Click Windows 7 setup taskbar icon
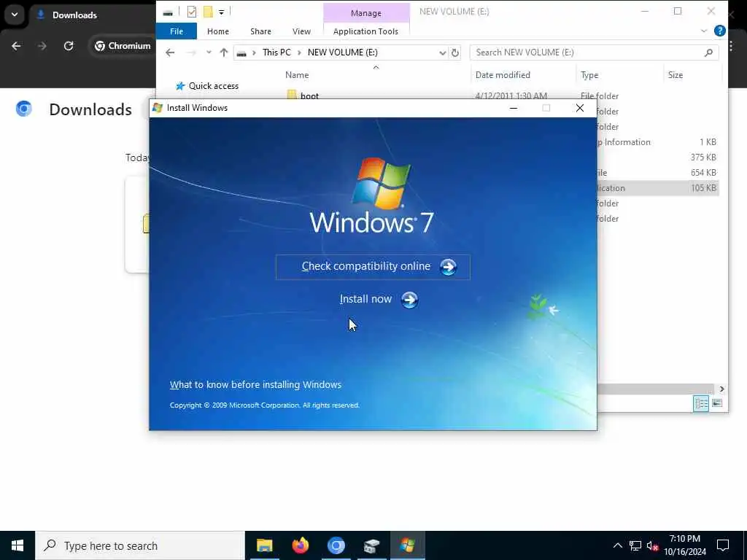This screenshot has width=747, height=560. pyautogui.click(x=407, y=545)
